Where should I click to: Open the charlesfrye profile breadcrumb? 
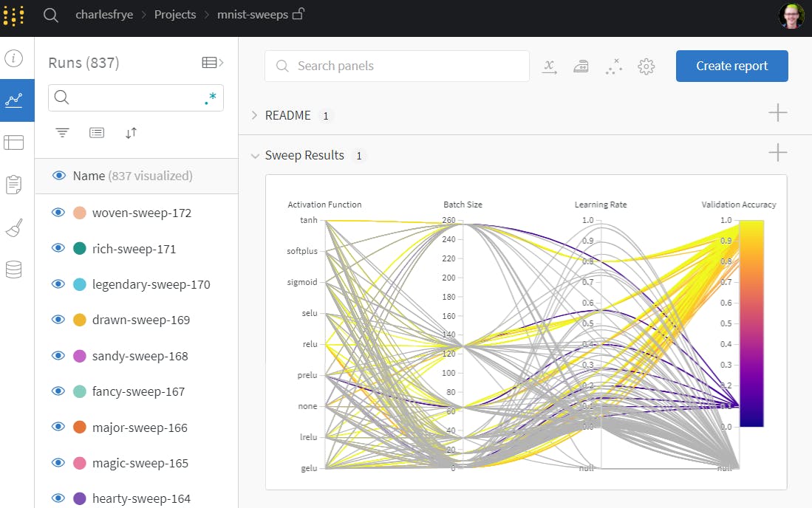[106, 15]
